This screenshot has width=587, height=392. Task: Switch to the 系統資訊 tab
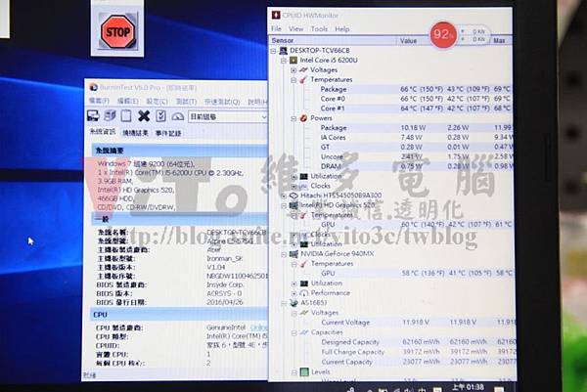coord(103,132)
